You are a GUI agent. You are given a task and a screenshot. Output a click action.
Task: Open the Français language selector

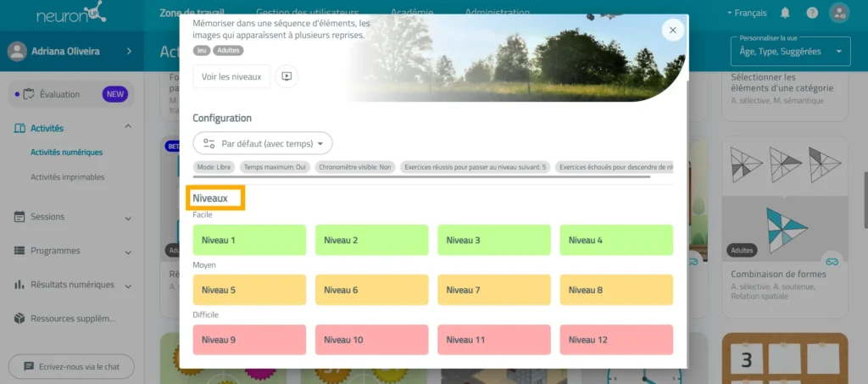click(747, 13)
